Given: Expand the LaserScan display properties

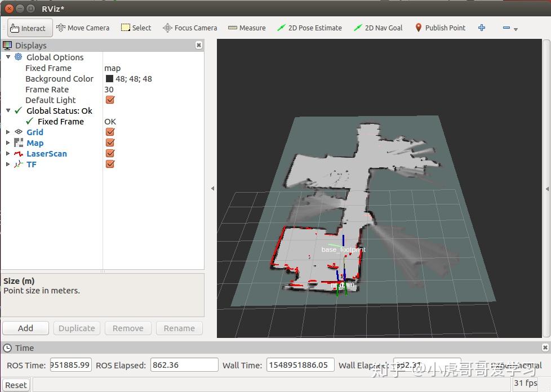Looking at the screenshot, I should point(8,154).
